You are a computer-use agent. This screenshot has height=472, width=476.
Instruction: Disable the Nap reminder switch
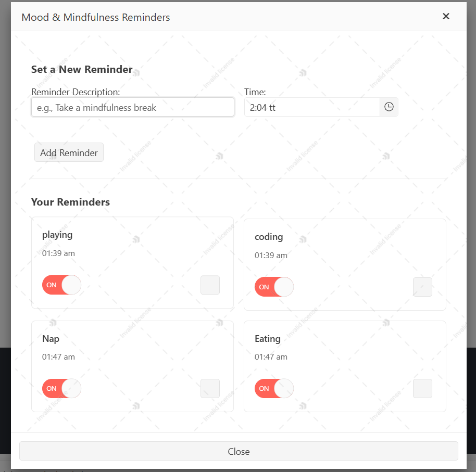(x=61, y=388)
